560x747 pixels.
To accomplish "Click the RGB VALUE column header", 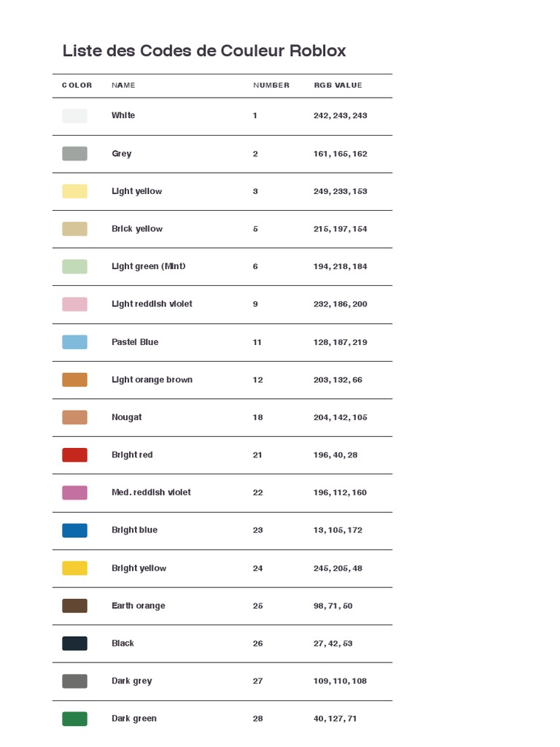I will click(x=338, y=85).
